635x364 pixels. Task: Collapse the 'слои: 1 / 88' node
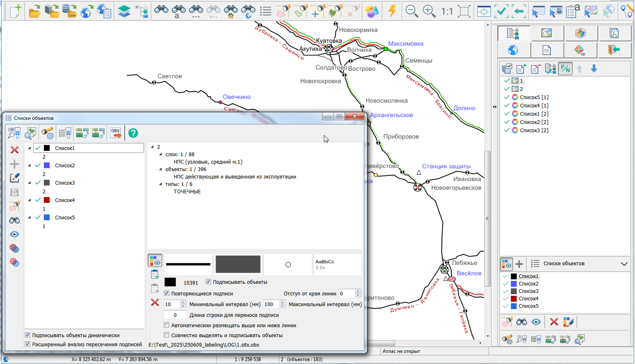tap(161, 154)
